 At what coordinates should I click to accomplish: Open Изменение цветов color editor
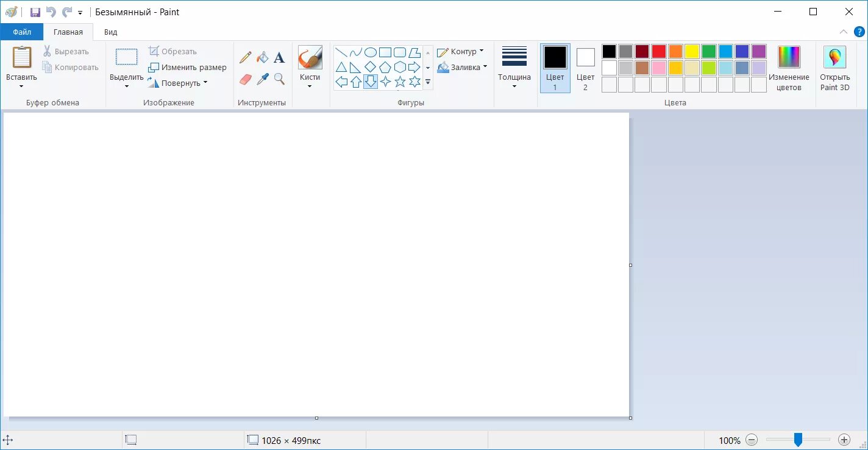pyautogui.click(x=789, y=68)
